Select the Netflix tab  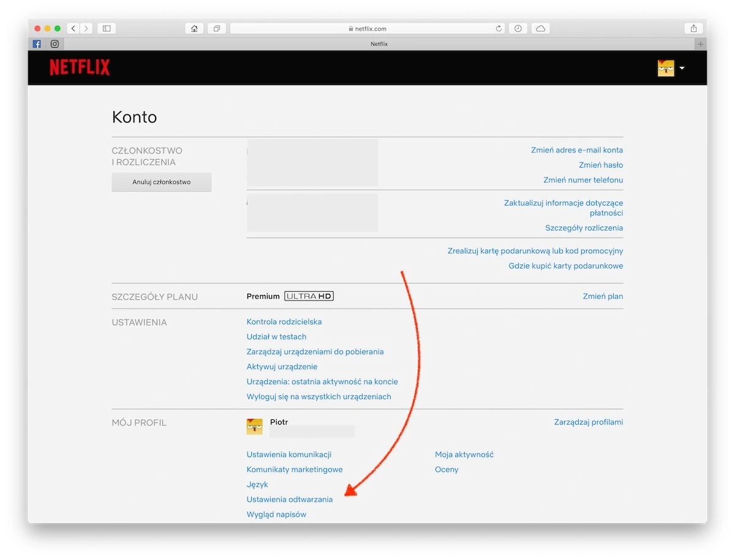(379, 44)
